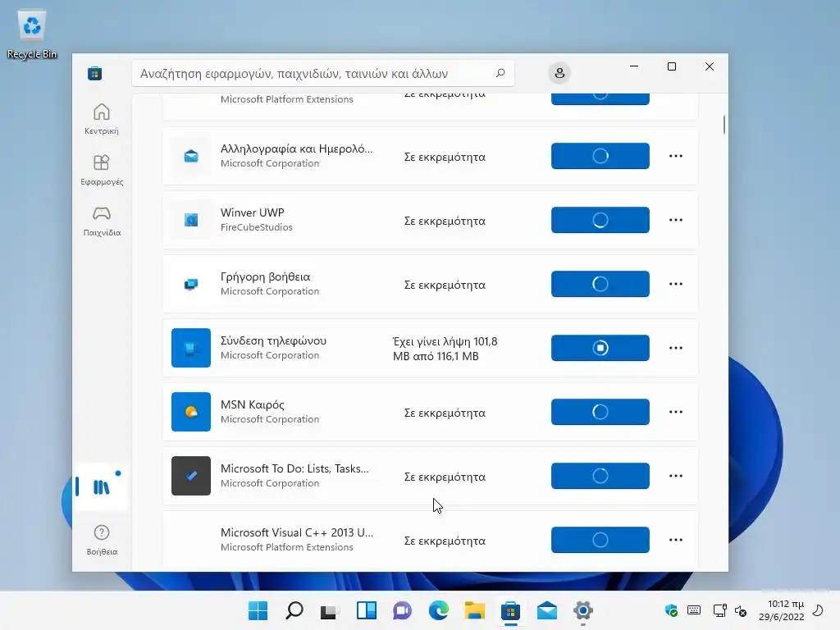
Task: Select the Winver UWP title text
Action: tap(253, 212)
